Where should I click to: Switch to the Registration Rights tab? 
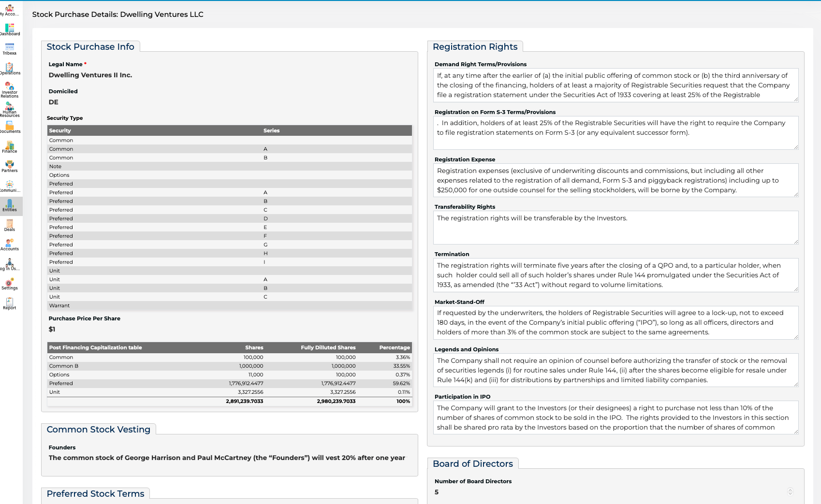coord(475,47)
